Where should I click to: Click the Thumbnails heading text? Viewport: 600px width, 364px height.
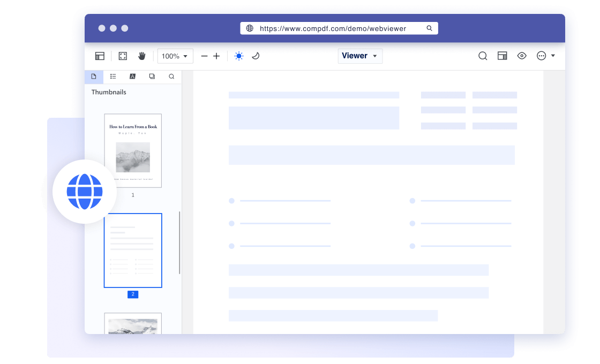(x=109, y=92)
